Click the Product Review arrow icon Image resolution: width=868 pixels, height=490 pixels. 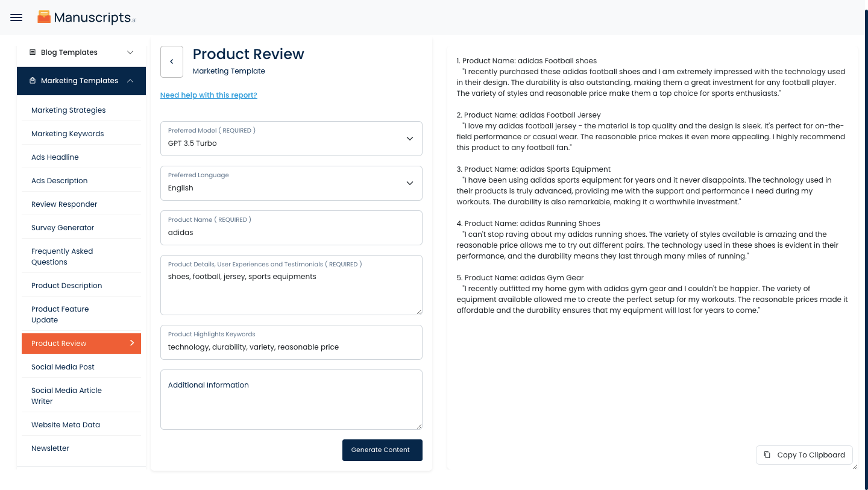click(132, 343)
